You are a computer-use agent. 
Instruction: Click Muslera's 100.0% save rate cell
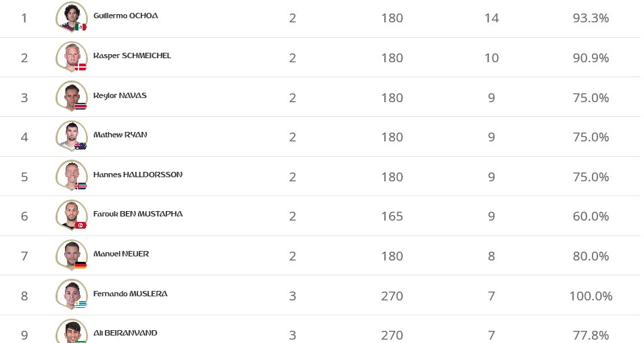pyautogui.click(x=591, y=296)
